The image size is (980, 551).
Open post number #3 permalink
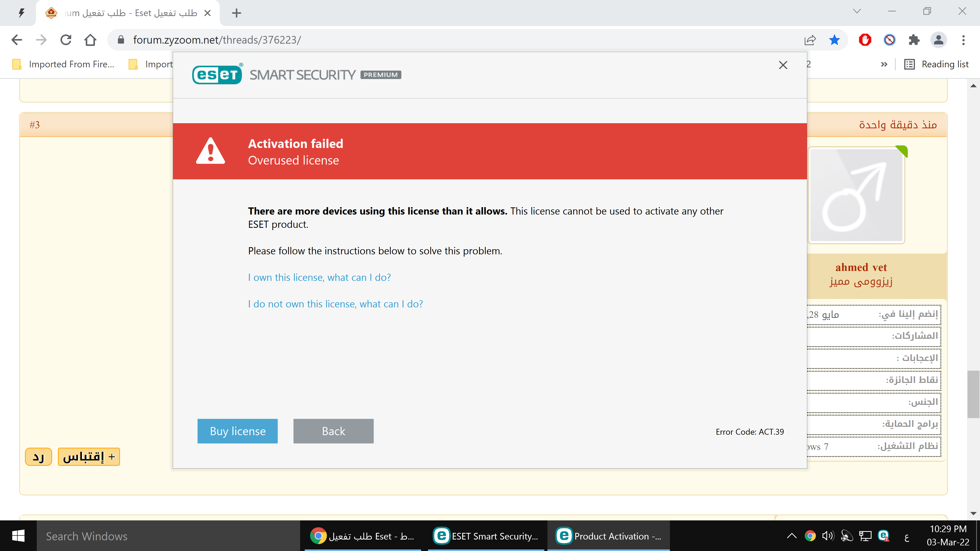click(x=35, y=125)
